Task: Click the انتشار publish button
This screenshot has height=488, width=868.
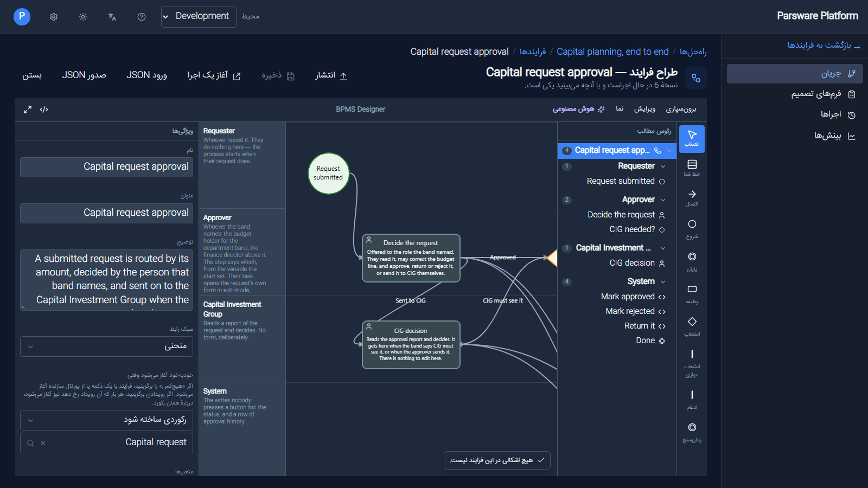Action: point(331,76)
